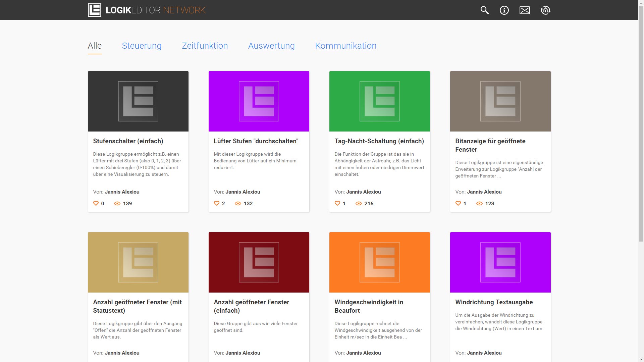Open Anzahl geöffneter Fenster (einfach) title
The height and width of the screenshot is (362, 644).
tap(251, 306)
